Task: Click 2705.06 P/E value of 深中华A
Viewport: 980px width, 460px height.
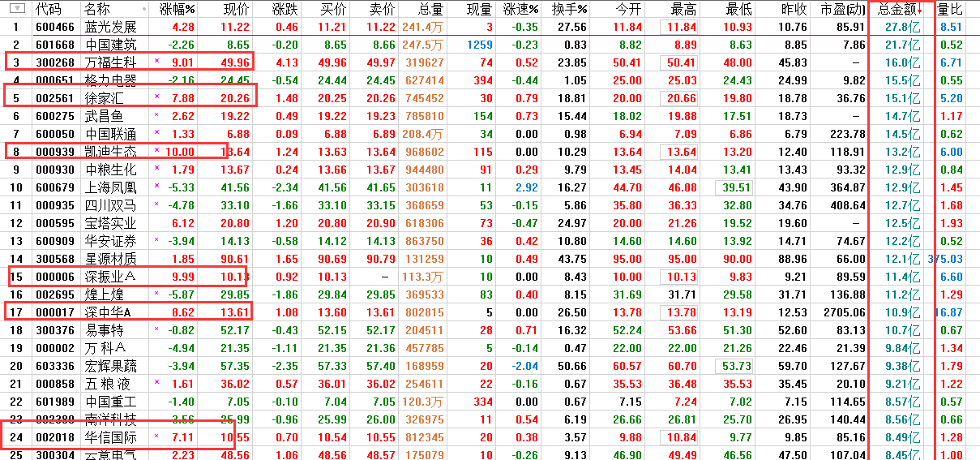Action: [843, 312]
